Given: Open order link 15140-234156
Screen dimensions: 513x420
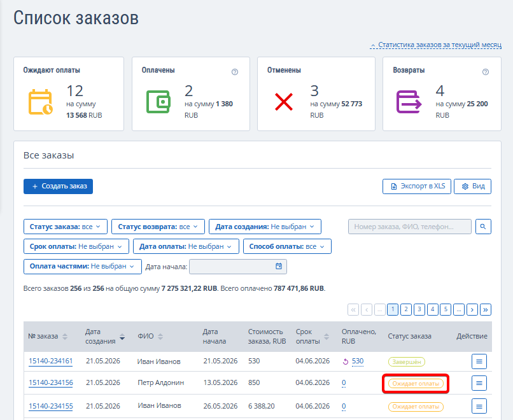Looking at the screenshot, I should [51, 382].
